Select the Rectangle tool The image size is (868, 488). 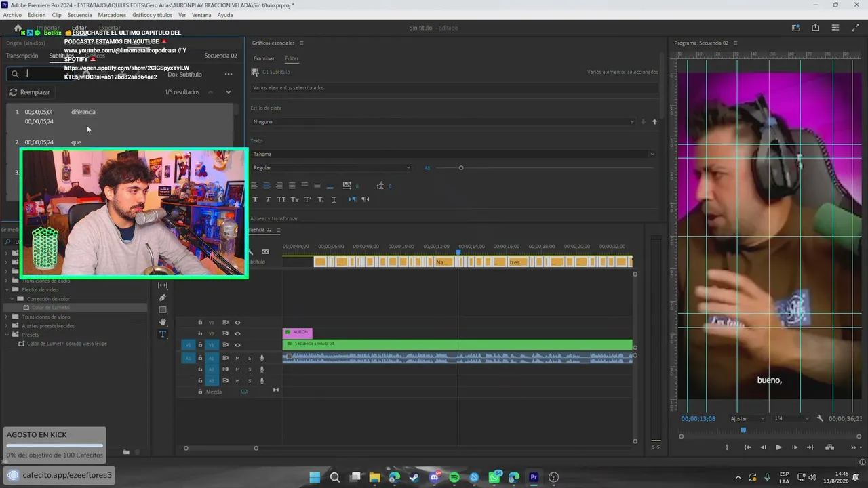pos(163,310)
